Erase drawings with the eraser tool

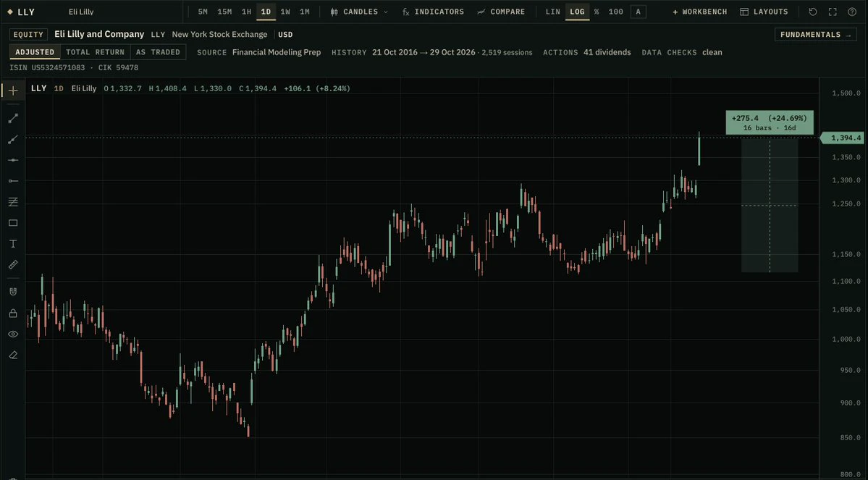13,355
